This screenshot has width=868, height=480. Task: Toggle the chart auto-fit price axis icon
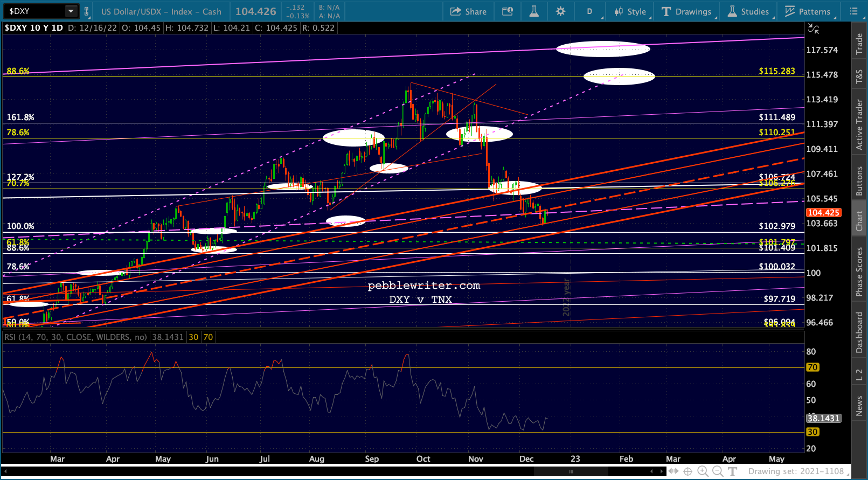(x=814, y=29)
